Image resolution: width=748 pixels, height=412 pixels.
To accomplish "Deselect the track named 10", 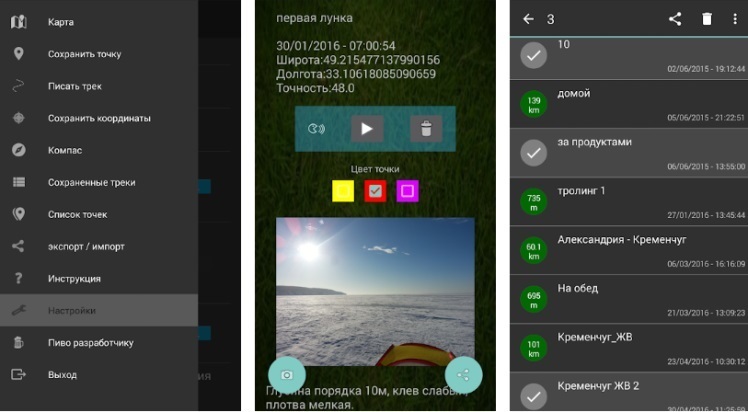I will coord(534,55).
